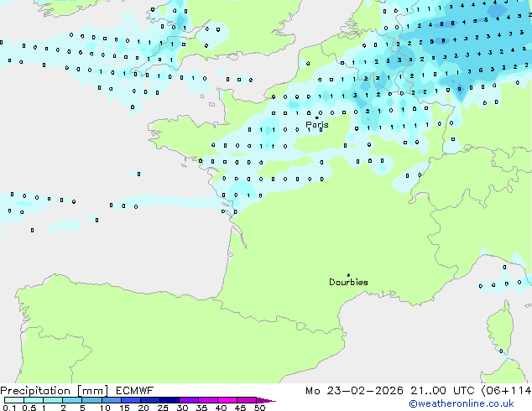Click the 20–25 mm legend swatch
The height and width of the screenshot is (411, 532).
(150, 400)
